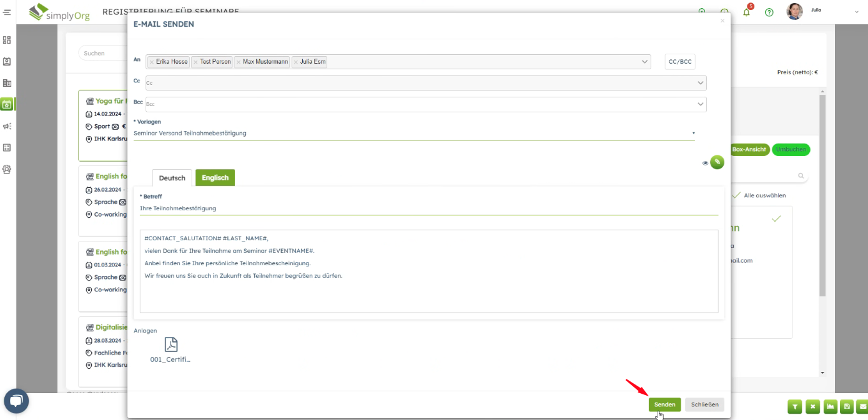The image size is (868, 420).
Task: Click the 001_Certifi PDF attachment icon
Action: [170, 344]
